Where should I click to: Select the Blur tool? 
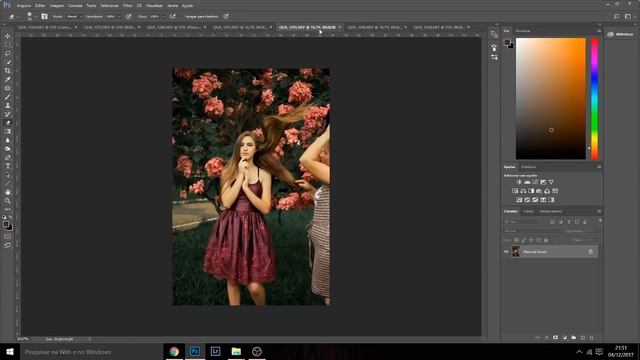(8, 140)
